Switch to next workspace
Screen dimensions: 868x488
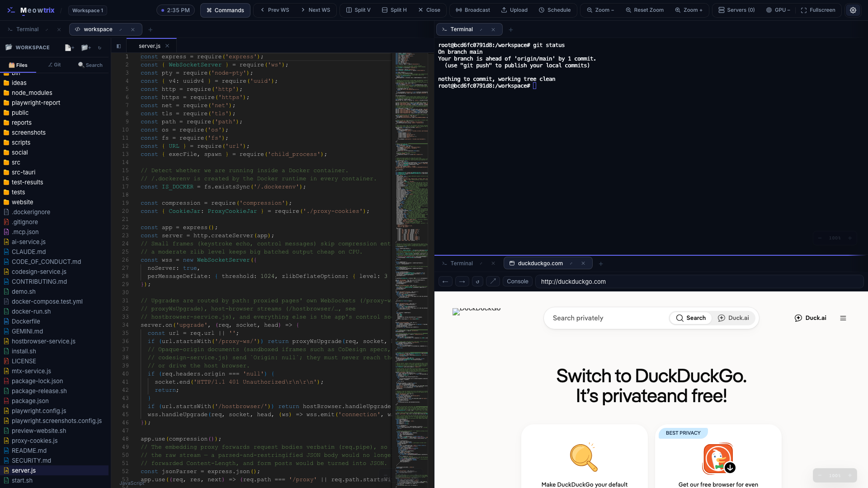coord(316,10)
